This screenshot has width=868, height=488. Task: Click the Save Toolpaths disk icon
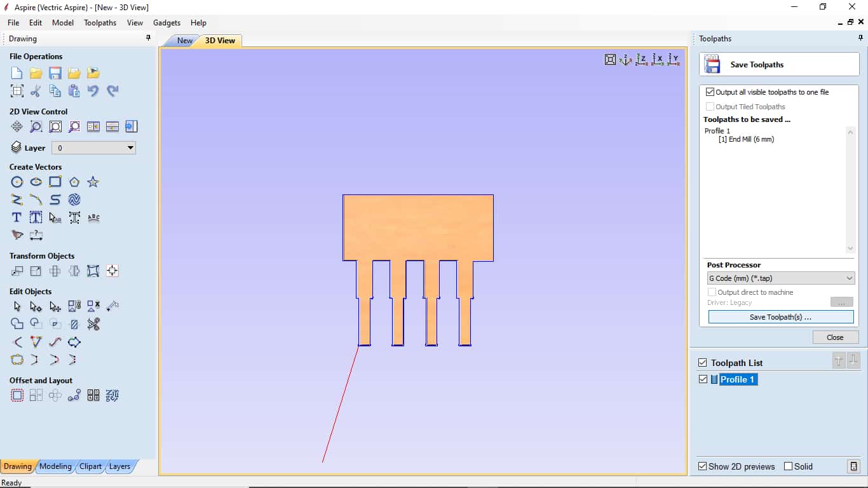point(712,64)
